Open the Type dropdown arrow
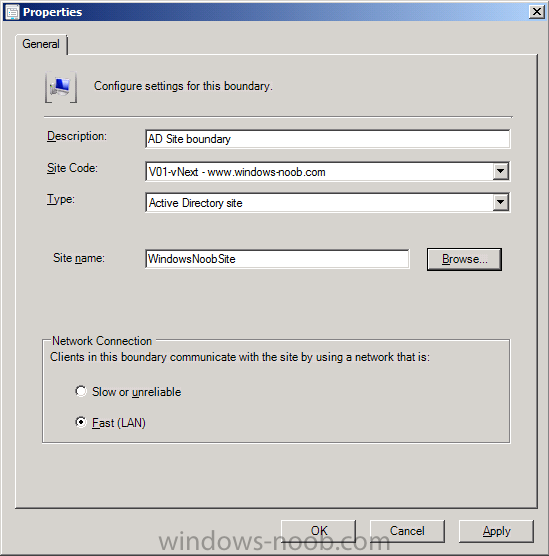This screenshot has width=549, height=556. tap(500, 202)
